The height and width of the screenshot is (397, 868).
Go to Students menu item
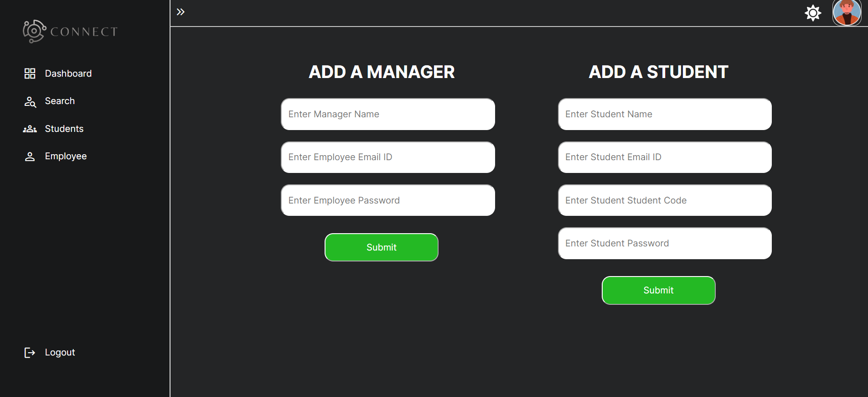tap(64, 129)
